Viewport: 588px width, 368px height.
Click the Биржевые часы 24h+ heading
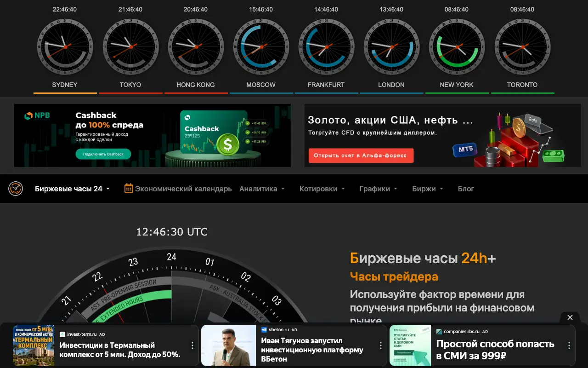[x=423, y=258]
